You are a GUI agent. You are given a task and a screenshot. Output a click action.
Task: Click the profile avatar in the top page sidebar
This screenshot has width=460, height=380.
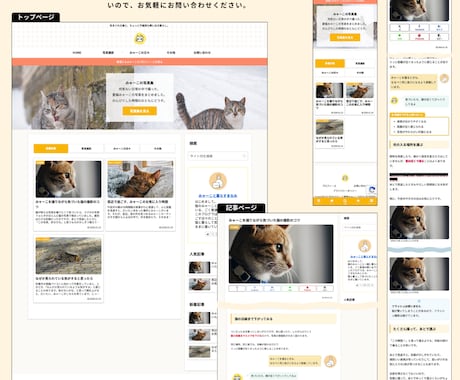pyautogui.click(x=218, y=181)
